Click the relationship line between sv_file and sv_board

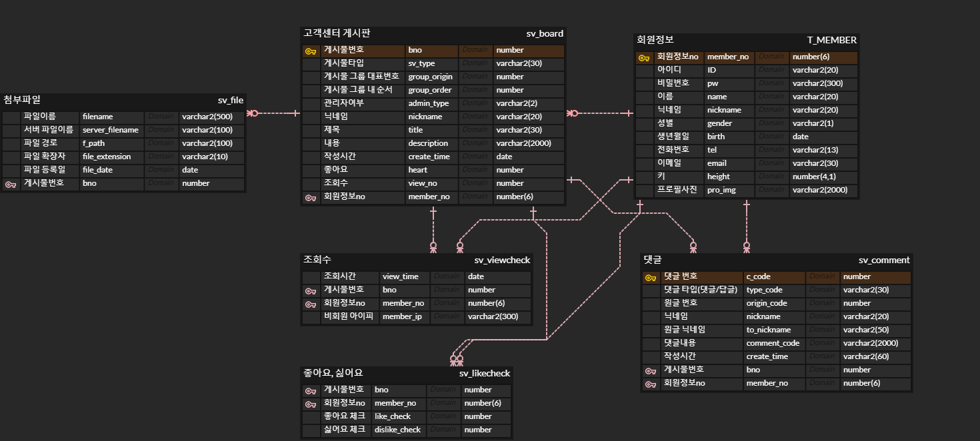coord(273,113)
